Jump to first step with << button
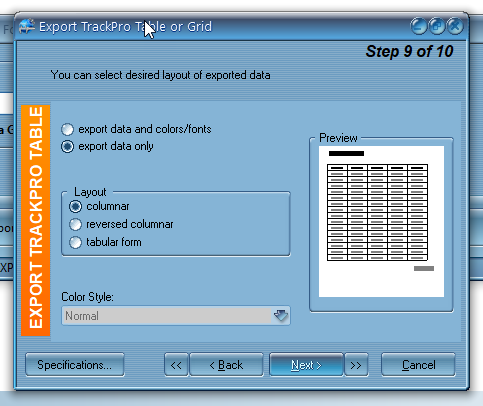 tap(176, 365)
